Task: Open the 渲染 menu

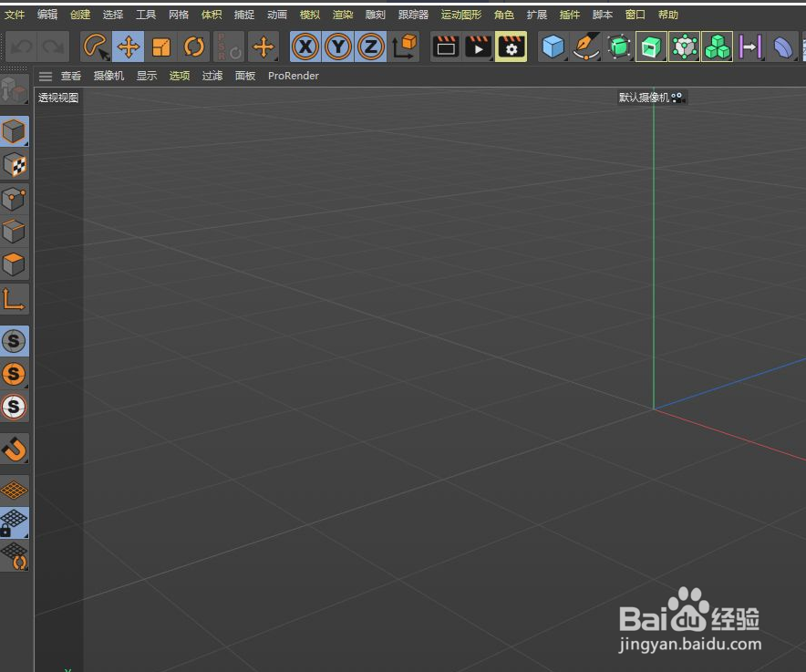Action: (x=343, y=15)
